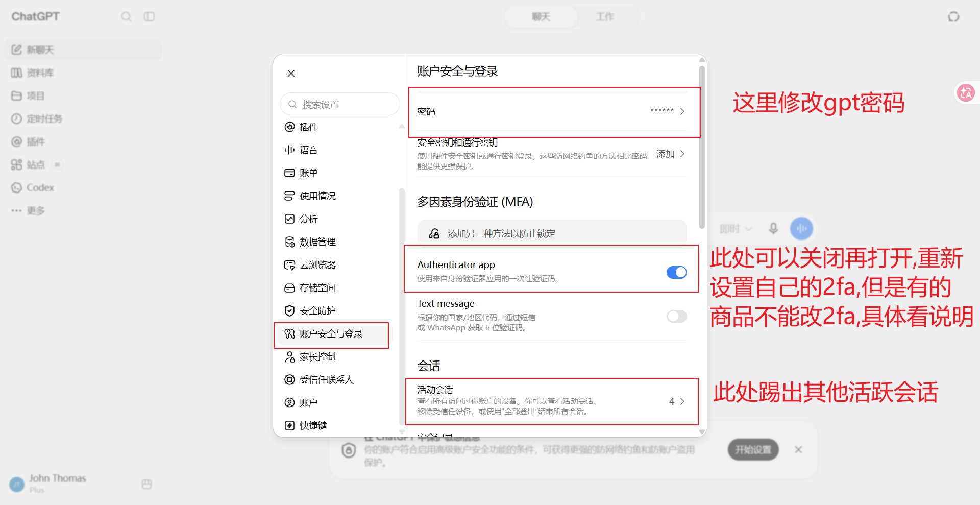Click the microphone dictation icon

click(773, 229)
